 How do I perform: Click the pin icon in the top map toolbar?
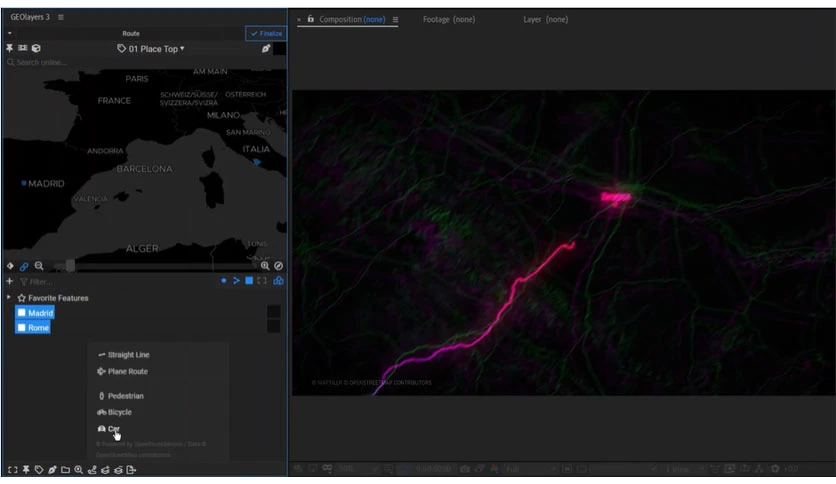click(x=10, y=48)
